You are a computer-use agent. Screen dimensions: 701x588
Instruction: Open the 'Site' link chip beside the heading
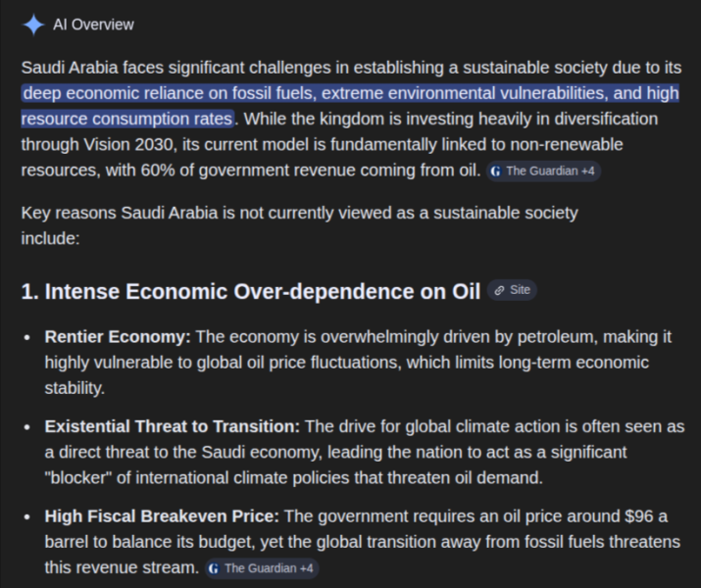click(512, 290)
